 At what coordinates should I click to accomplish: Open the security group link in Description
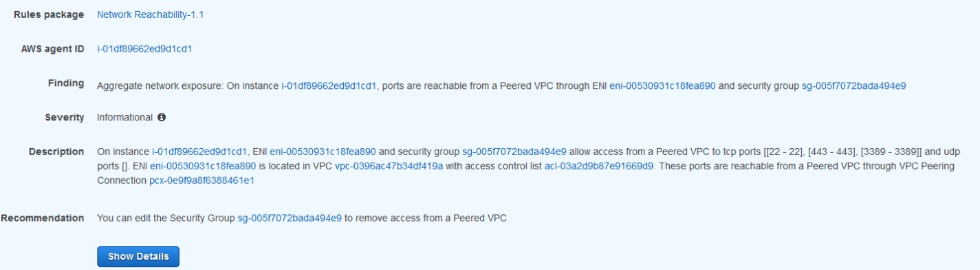(x=514, y=152)
